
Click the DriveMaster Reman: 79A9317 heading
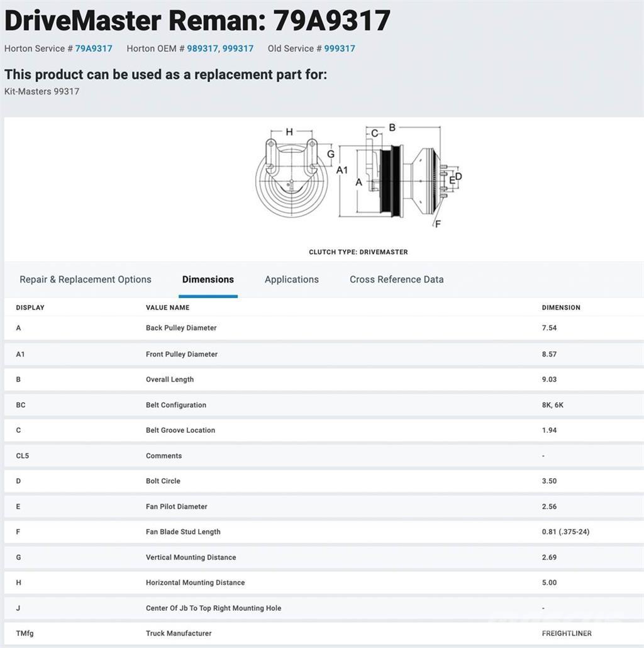pyautogui.click(x=197, y=21)
